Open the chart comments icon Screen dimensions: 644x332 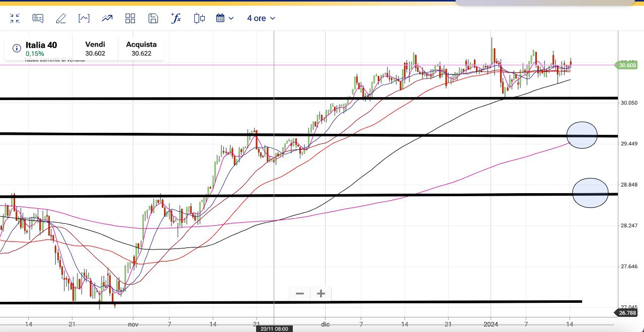click(x=38, y=19)
